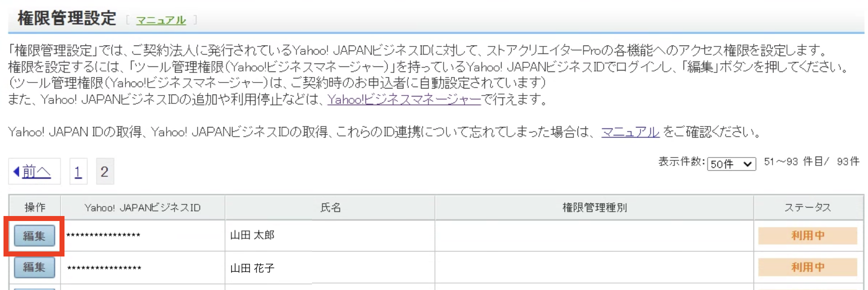Open the Yahoo!ビジネスマネージャー link

(404, 99)
